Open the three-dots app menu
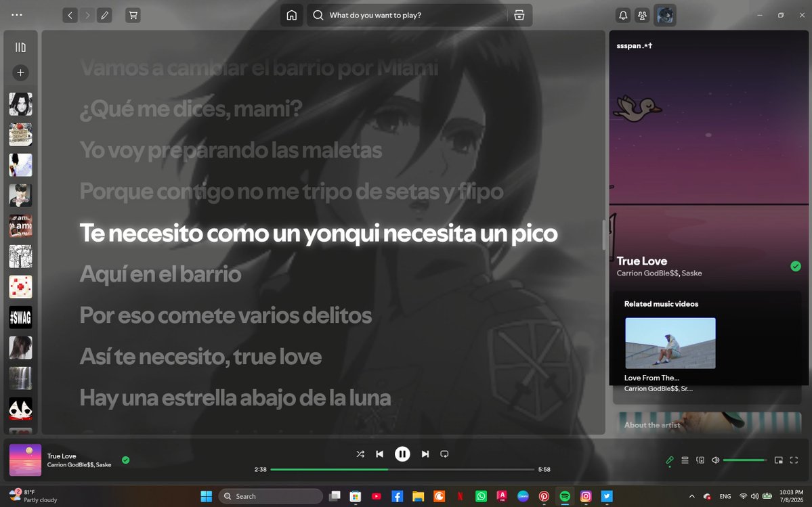Screen dimensions: 812x507 (16, 15)
